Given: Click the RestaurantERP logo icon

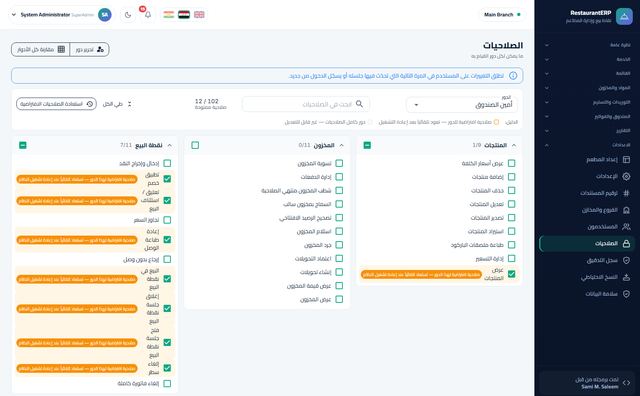Looking at the screenshot, I should (x=624, y=17).
